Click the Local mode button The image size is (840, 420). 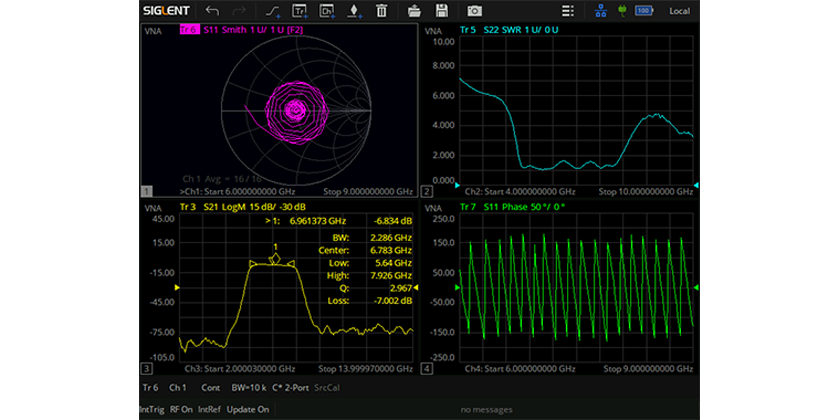coord(679,11)
